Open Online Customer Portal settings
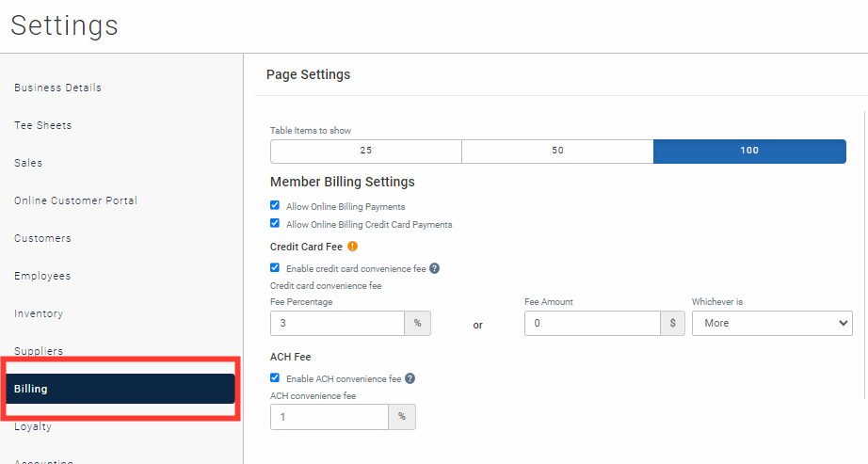Screen dimensions: 868x464 75,200
